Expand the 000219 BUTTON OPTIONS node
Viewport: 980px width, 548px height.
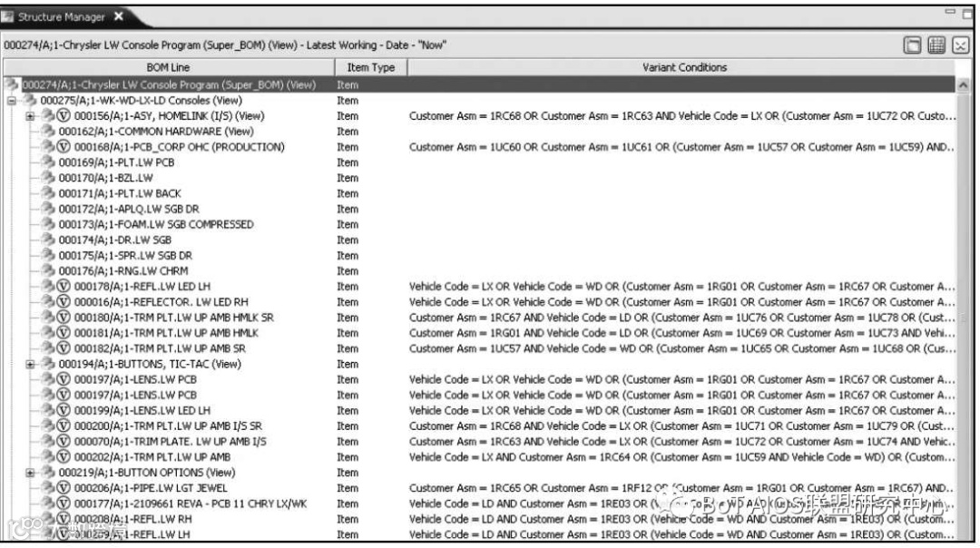click(x=29, y=473)
